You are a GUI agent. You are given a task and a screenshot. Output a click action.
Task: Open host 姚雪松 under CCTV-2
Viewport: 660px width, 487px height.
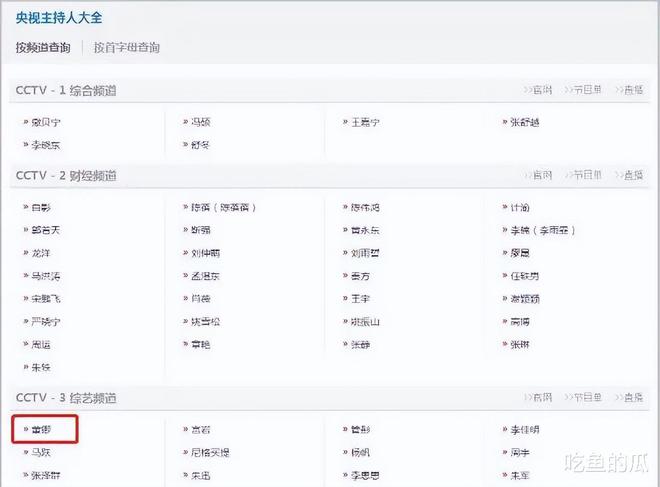click(205, 322)
